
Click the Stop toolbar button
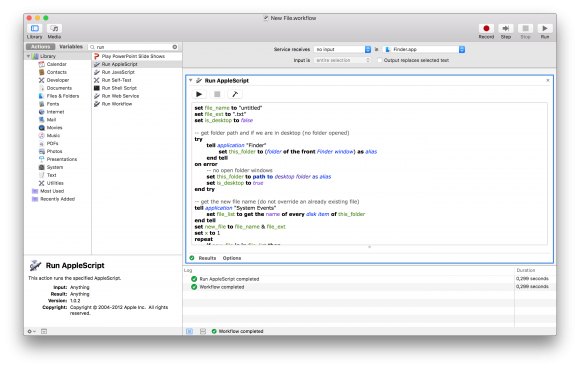click(x=525, y=28)
